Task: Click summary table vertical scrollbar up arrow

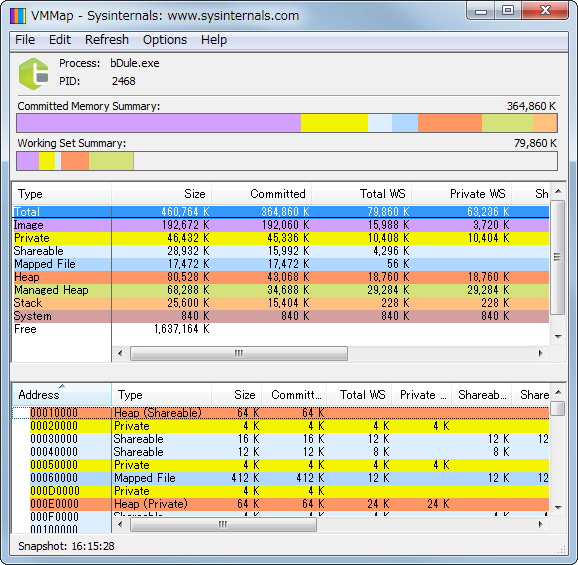Action: coord(558,191)
